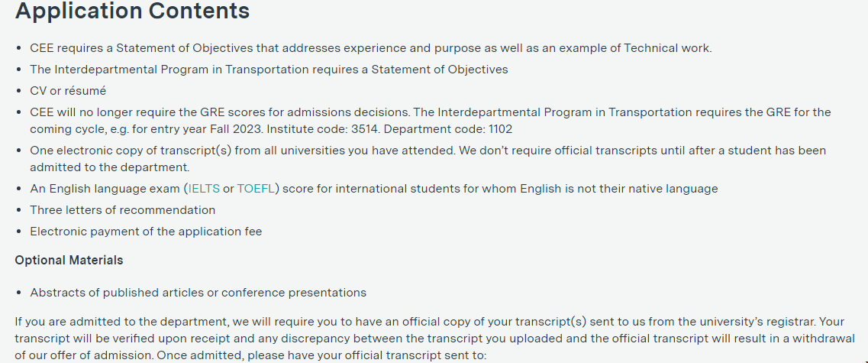The image size is (868, 363).
Task: Click the paragraph starting If you are admitted
Action: click(434, 338)
